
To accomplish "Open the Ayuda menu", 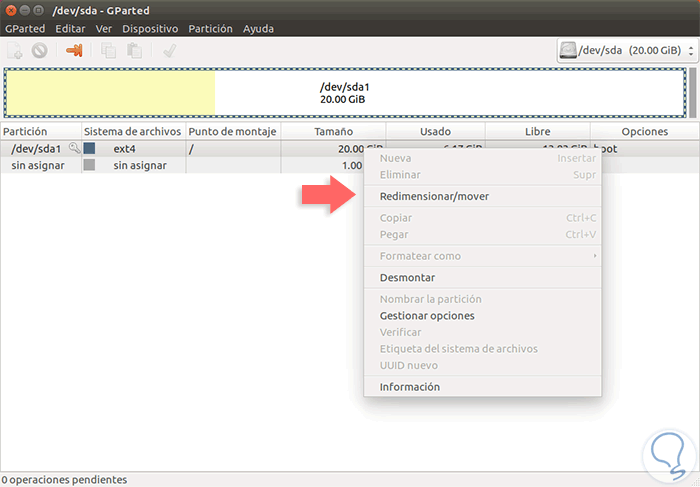I will tap(258, 29).
